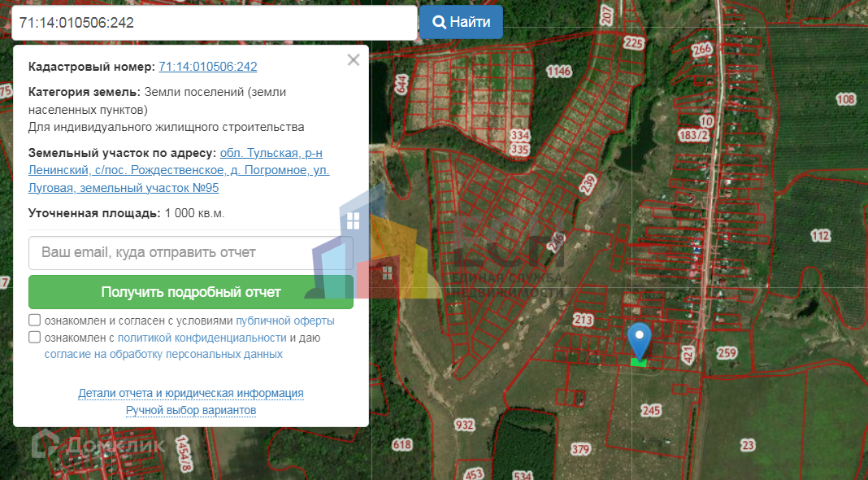Open the parcel address link
868x480 pixels.
coord(179,170)
